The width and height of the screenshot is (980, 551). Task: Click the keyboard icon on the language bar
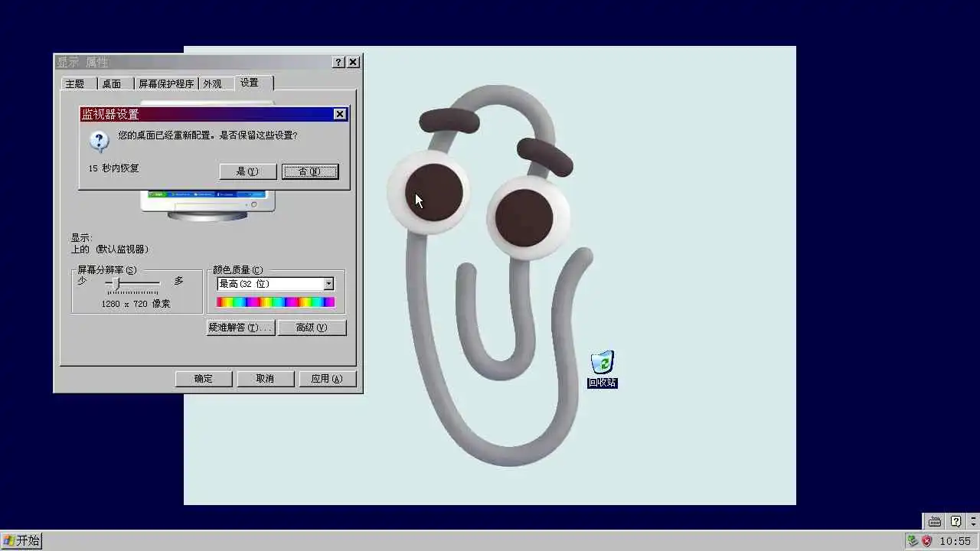point(935,522)
